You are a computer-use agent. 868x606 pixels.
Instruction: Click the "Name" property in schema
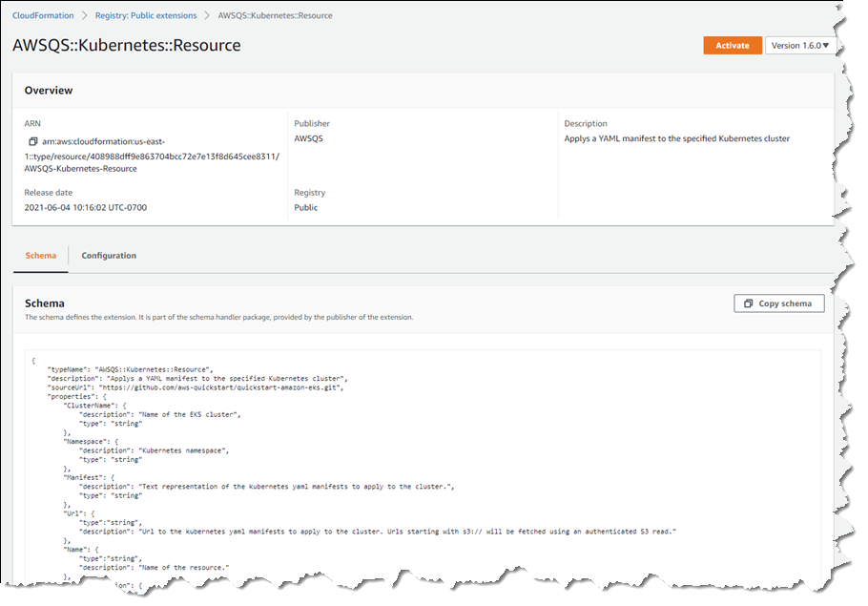coord(81,550)
